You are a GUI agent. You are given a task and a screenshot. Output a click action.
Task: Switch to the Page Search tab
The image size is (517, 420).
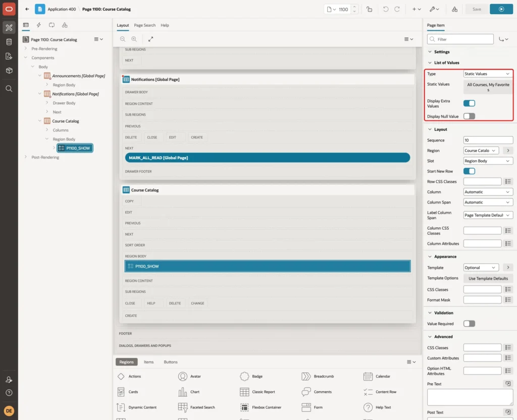coord(145,25)
